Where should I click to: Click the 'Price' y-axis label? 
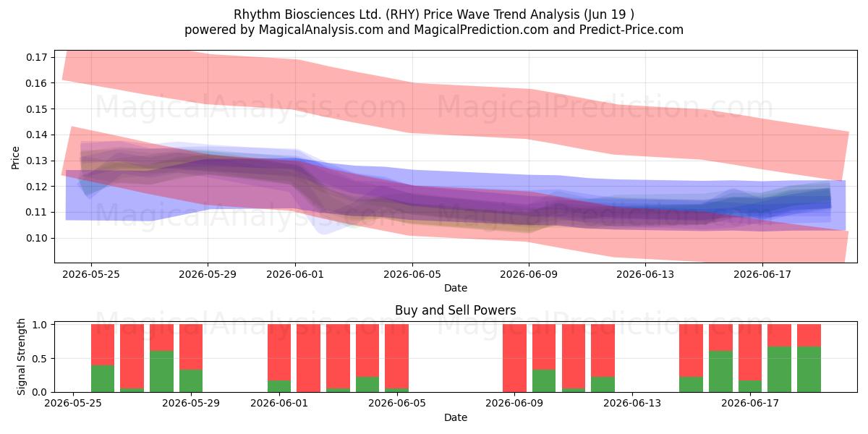[16, 157]
